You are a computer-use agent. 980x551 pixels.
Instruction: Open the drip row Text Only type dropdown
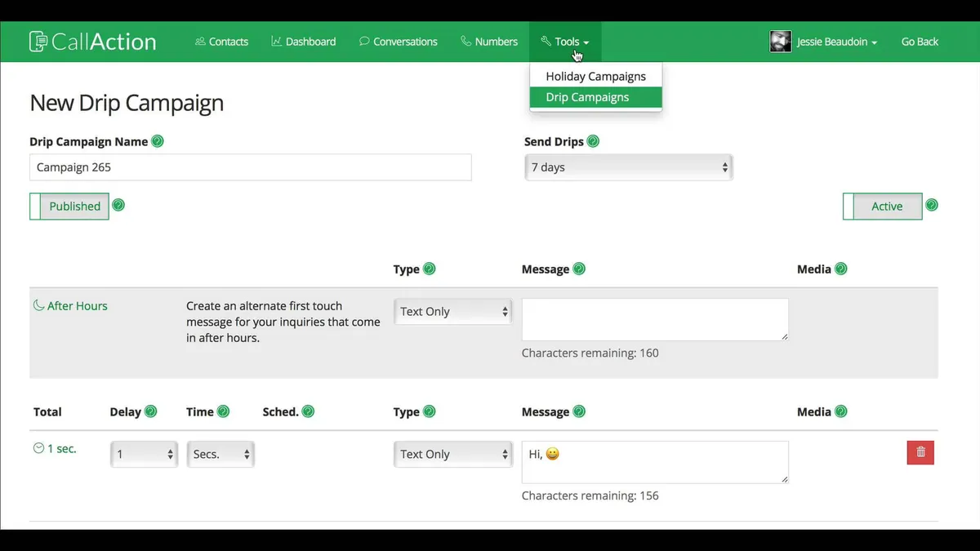pos(453,455)
